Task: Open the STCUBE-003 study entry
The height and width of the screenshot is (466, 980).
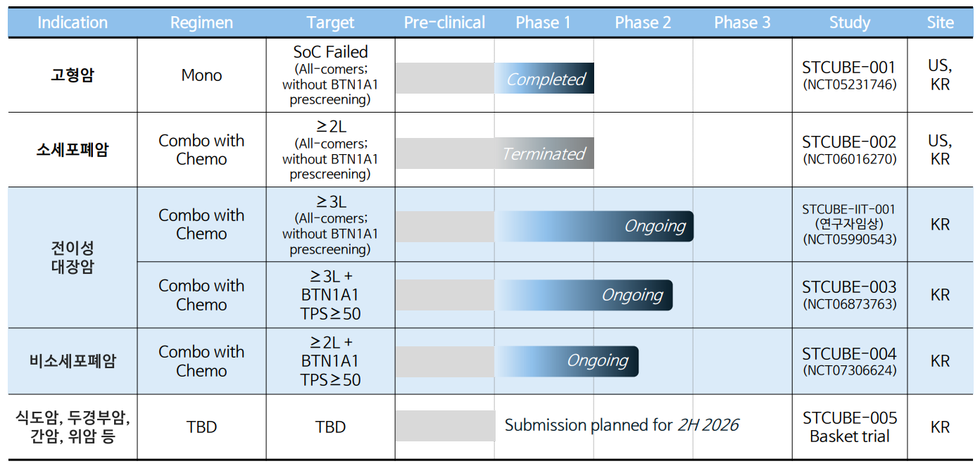Action: (x=849, y=287)
